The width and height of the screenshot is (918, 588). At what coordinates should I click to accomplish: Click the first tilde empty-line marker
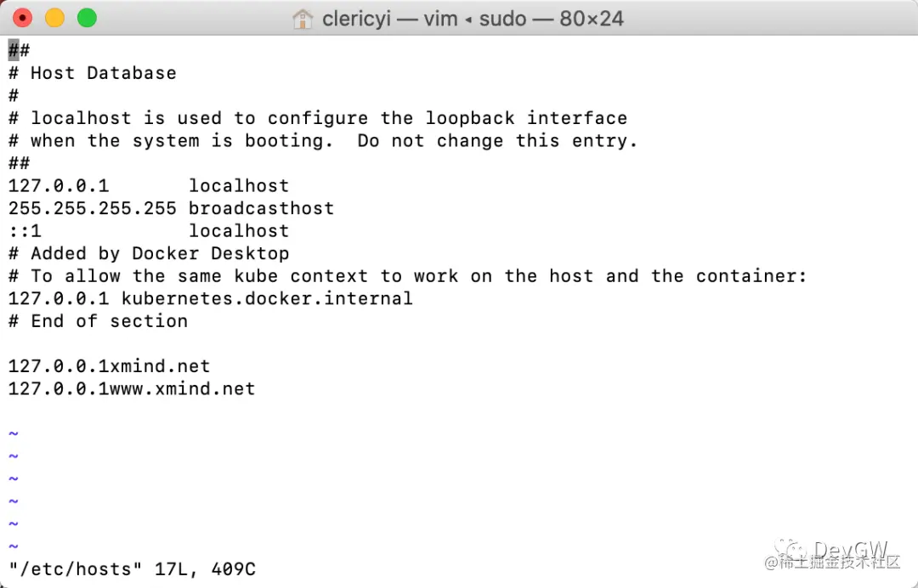(x=14, y=434)
